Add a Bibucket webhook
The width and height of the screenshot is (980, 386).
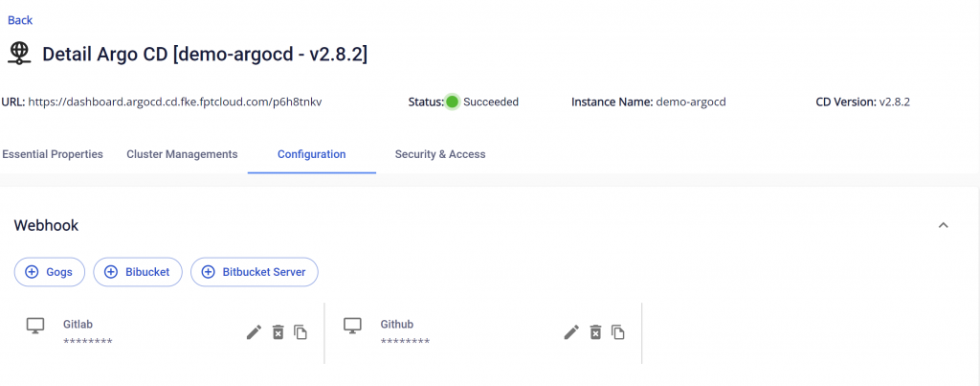(138, 272)
